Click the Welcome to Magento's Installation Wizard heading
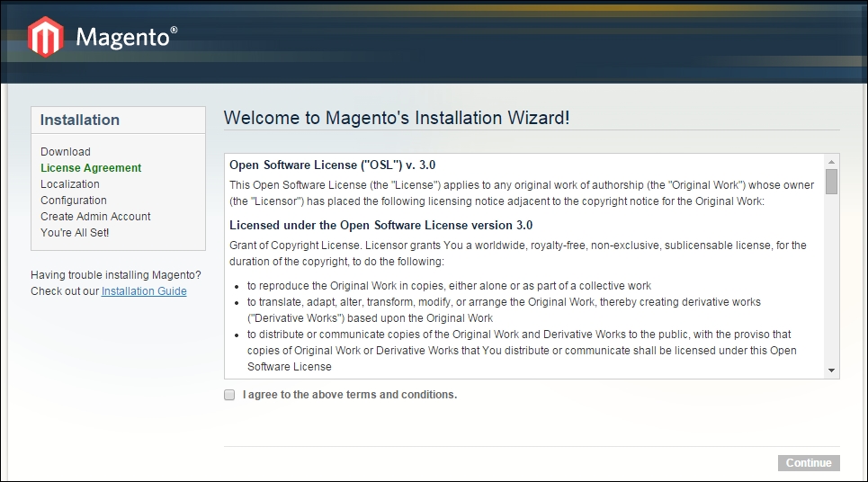This screenshot has width=868, height=482. coord(397,118)
